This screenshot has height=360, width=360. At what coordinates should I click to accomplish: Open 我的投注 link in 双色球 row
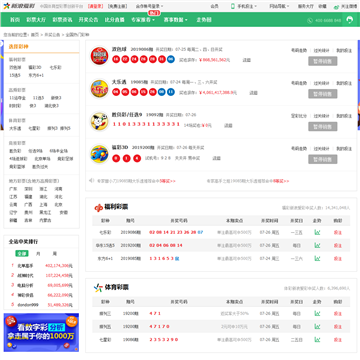click(344, 51)
